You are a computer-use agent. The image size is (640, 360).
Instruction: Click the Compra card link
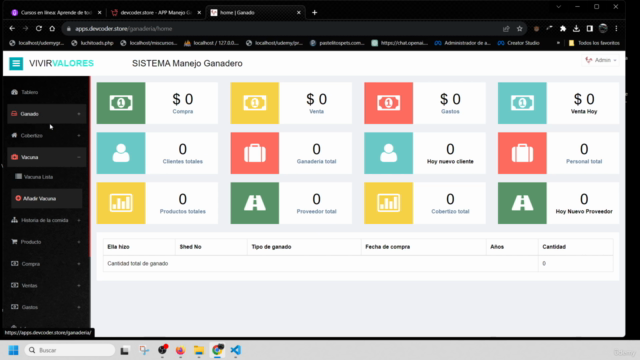point(182,111)
